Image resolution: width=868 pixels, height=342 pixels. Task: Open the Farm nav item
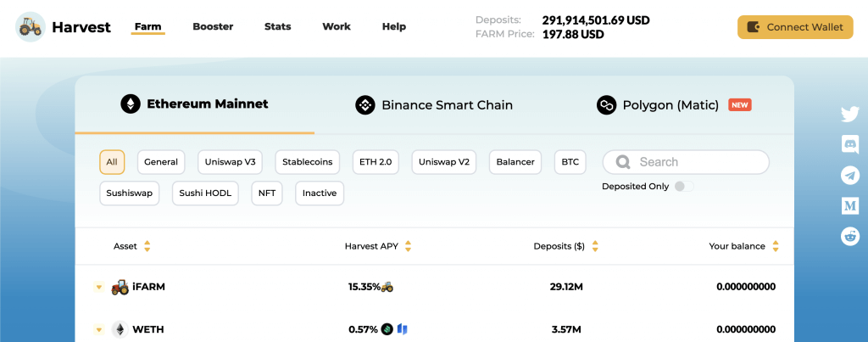pyautogui.click(x=147, y=26)
